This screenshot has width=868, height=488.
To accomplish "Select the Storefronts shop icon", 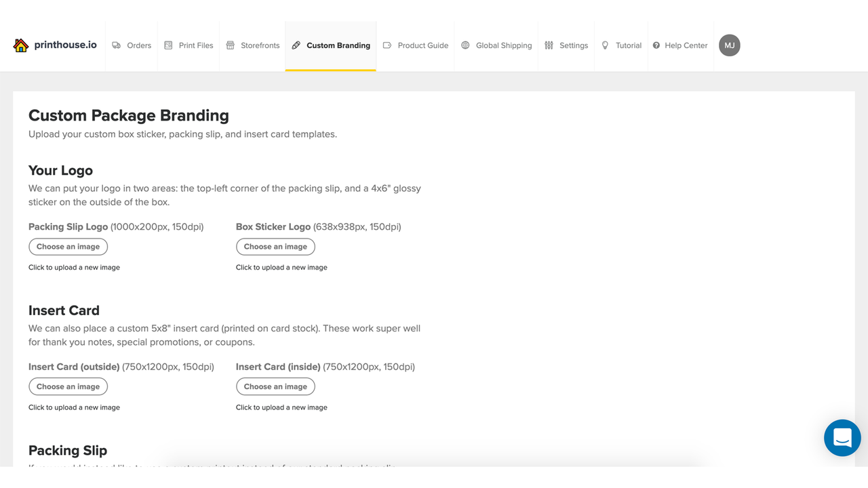I will tap(229, 45).
